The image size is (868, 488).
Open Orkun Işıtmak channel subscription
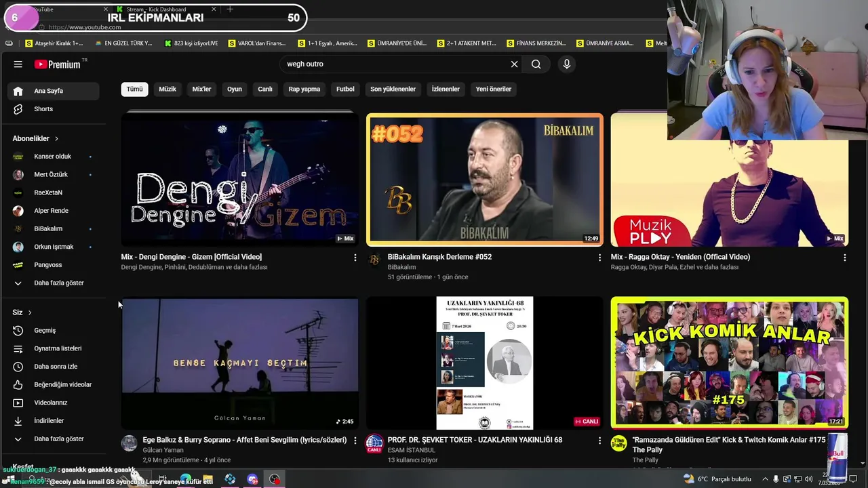coord(53,247)
